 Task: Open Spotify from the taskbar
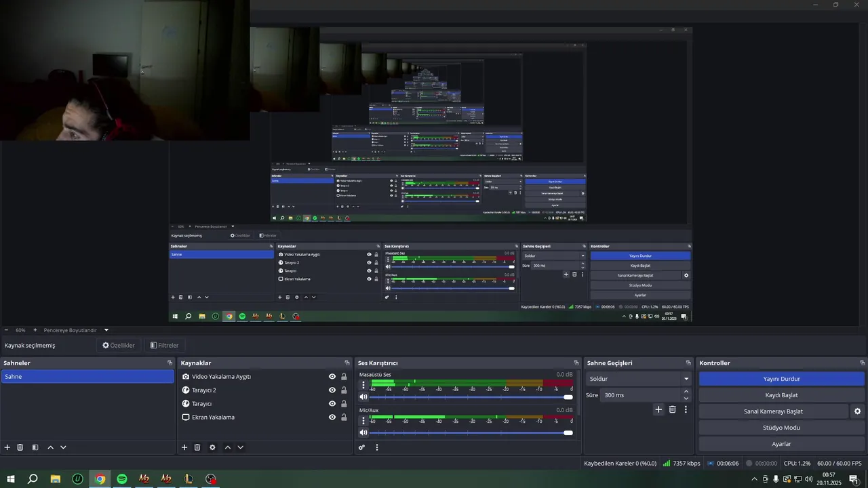(122, 479)
